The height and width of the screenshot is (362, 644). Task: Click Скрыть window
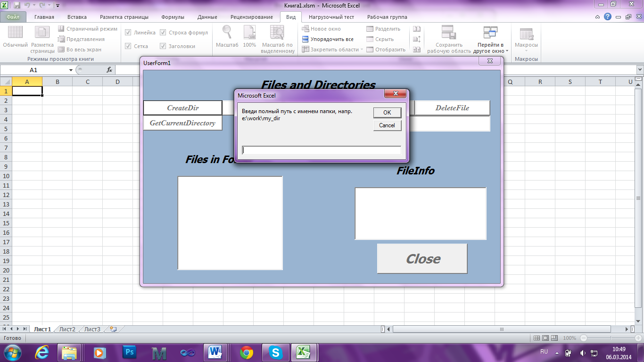click(x=380, y=39)
